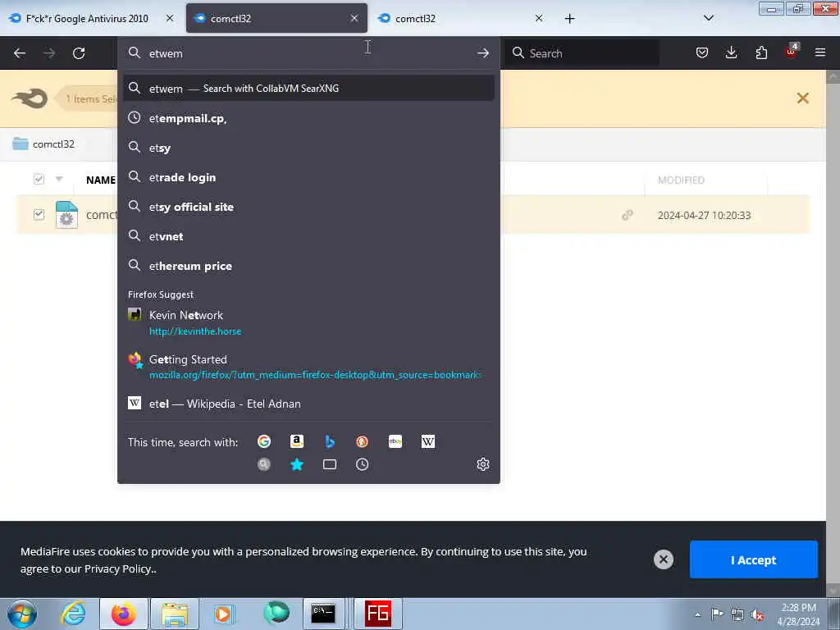840x630 pixels.
Task: Choose 'etwem — Search with CollabVM SearXNG'
Action: [x=308, y=89]
